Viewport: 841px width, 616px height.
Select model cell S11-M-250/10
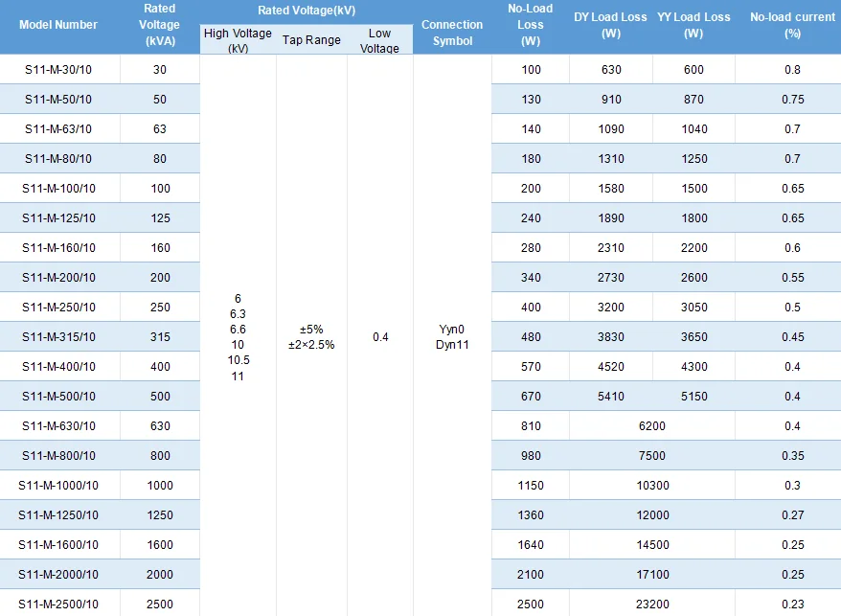tap(58, 308)
